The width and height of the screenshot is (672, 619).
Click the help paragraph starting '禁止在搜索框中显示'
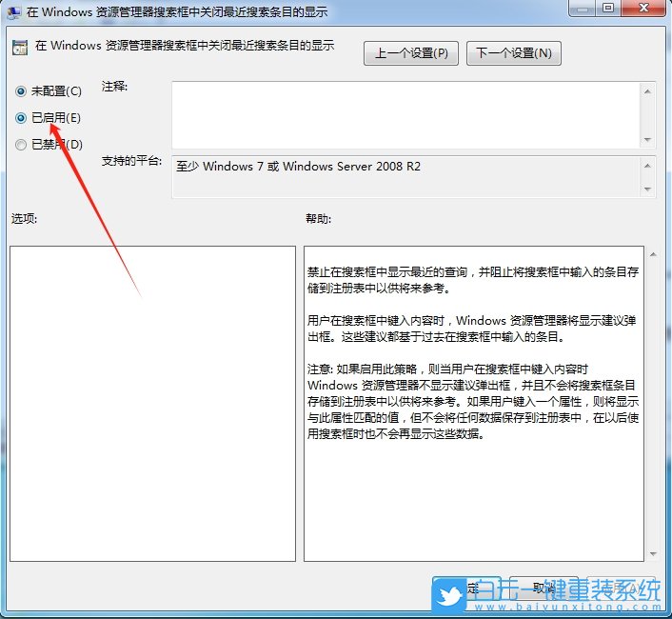(x=473, y=280)
